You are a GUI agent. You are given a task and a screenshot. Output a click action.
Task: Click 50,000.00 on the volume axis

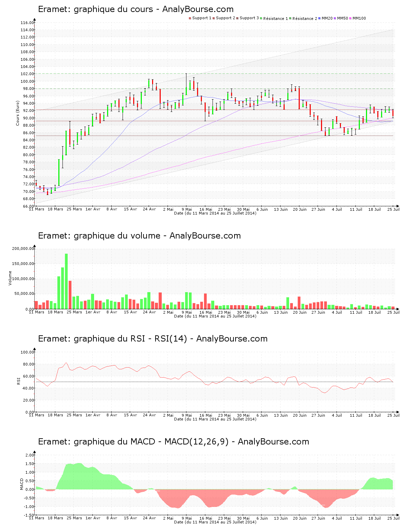(24, 294)
